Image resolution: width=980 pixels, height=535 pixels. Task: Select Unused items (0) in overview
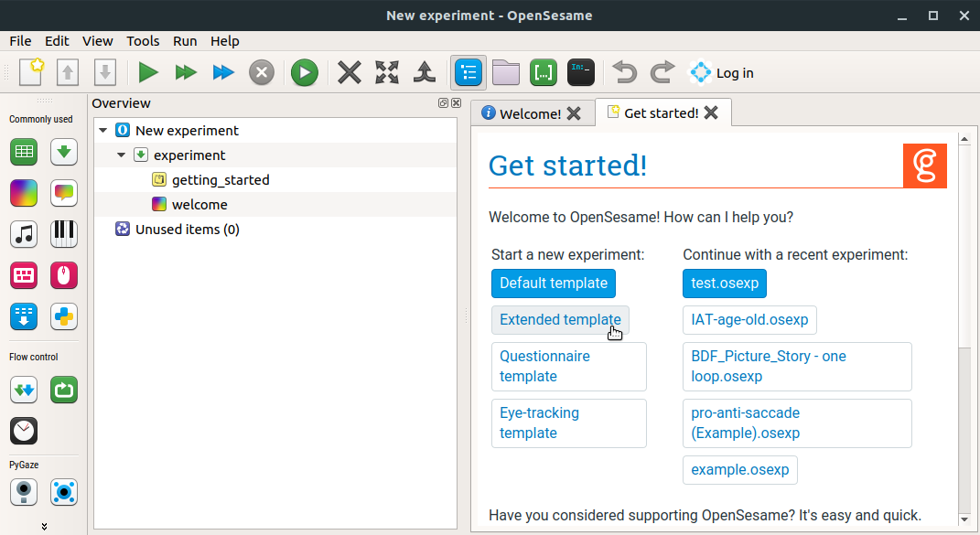(187, 230)
